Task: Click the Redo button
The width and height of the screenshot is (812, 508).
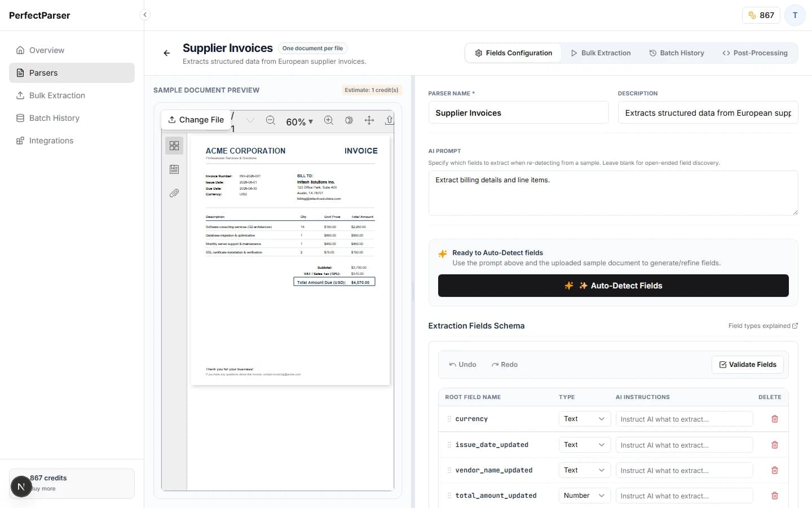Action: click(505, 365)
